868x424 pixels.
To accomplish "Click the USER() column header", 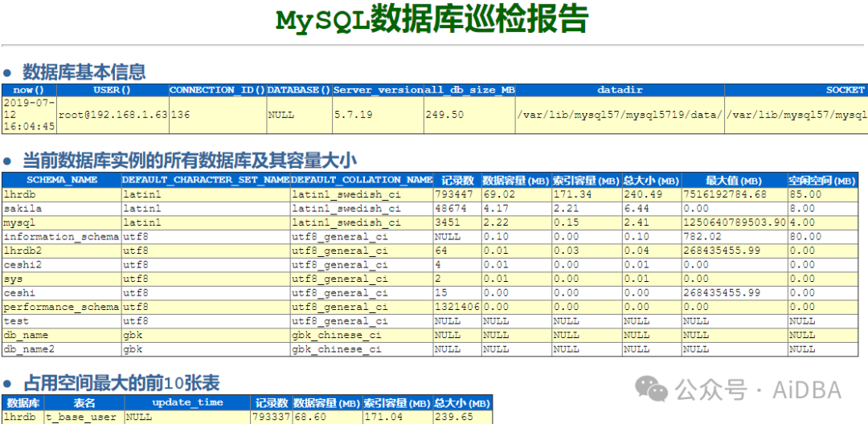I will [113, 90].
